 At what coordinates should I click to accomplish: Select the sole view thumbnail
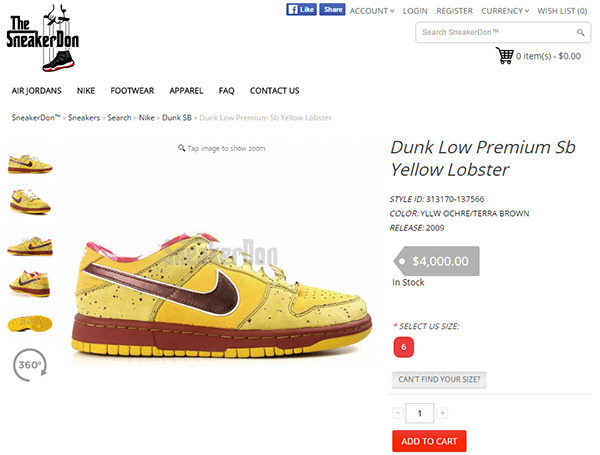click(30, 323)
